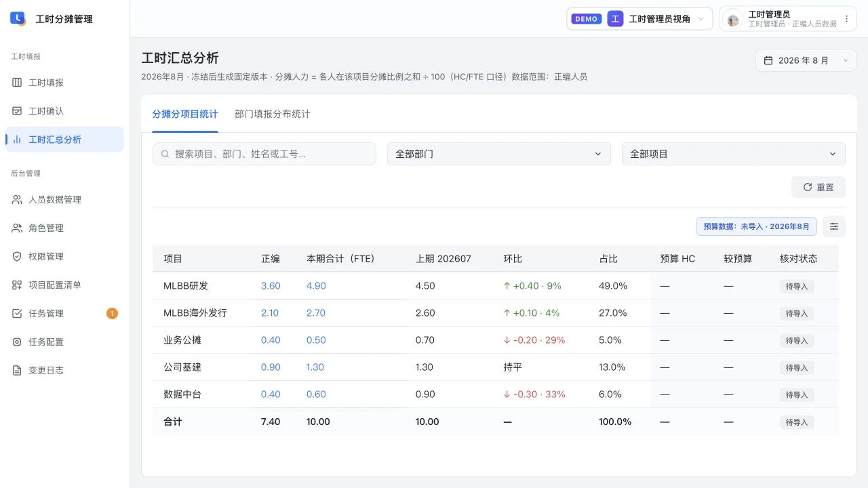Click the 数据中台 project name cell
Screen dimensions: 868x488
pyautogui.click(x=182, y=394)
